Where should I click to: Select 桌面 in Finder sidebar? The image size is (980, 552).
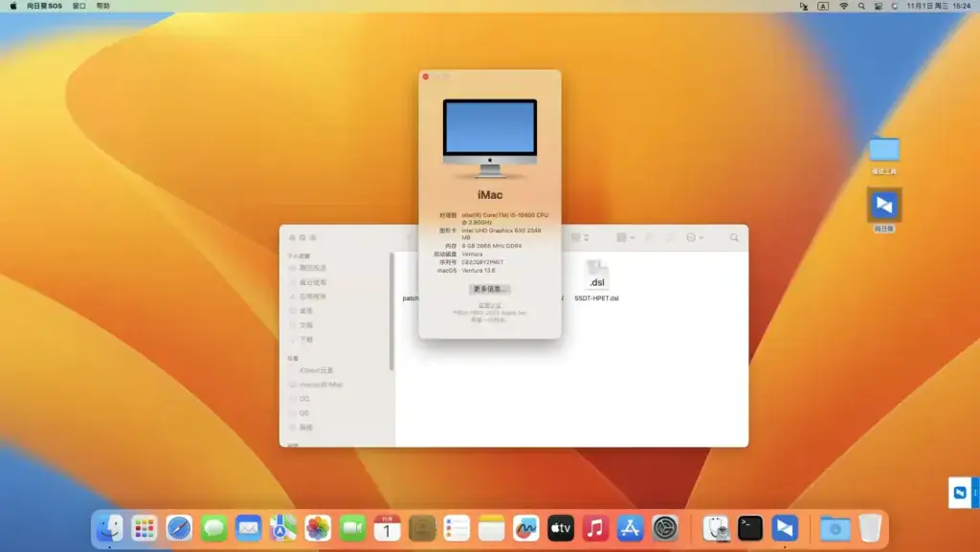point(306,310)
